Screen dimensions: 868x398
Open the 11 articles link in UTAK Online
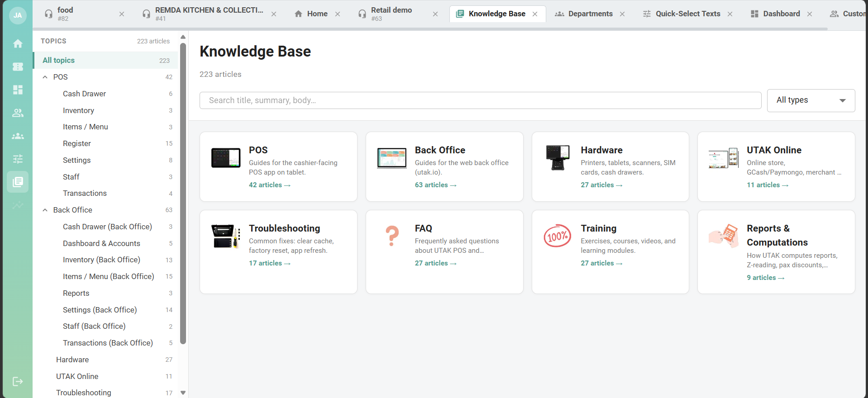[x=768, y=185]
